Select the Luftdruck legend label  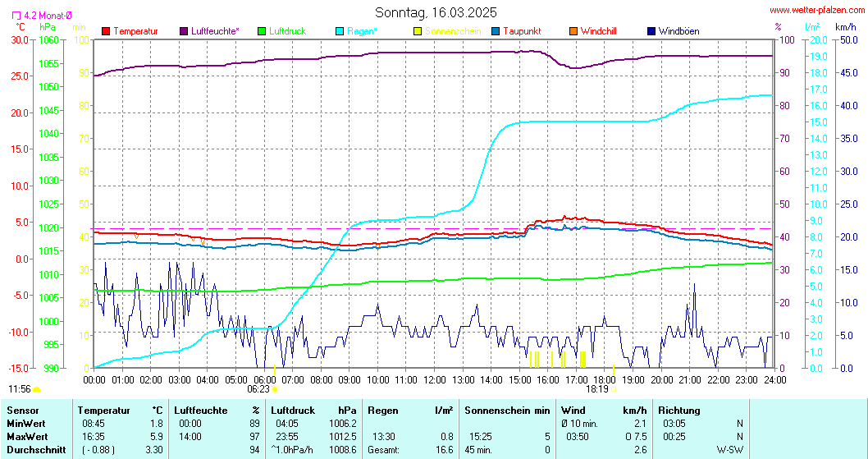(x=288, y=31)
